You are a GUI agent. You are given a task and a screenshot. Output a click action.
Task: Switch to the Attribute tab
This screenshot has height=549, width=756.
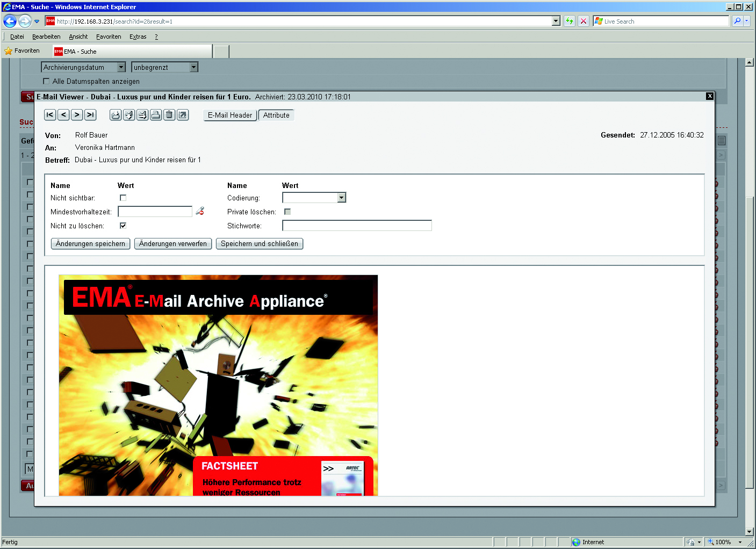click(x=276, y=115)
